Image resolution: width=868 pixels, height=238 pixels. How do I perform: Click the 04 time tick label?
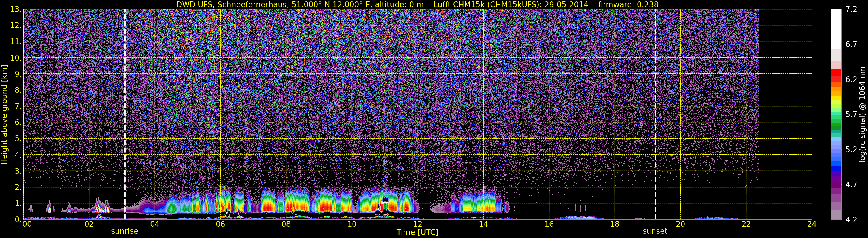pyautogui.click(x=155, y=224)
